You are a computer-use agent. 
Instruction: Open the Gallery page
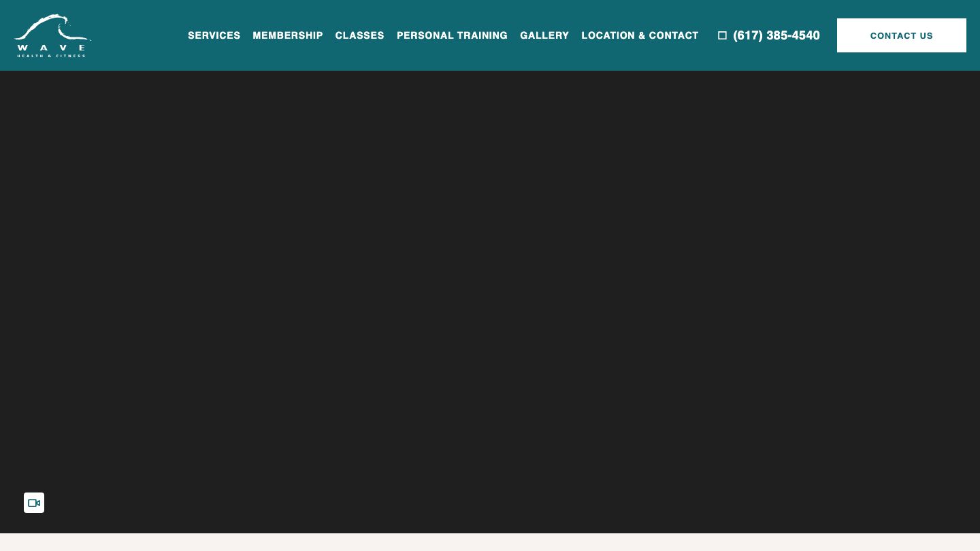[x=544, y=35]
